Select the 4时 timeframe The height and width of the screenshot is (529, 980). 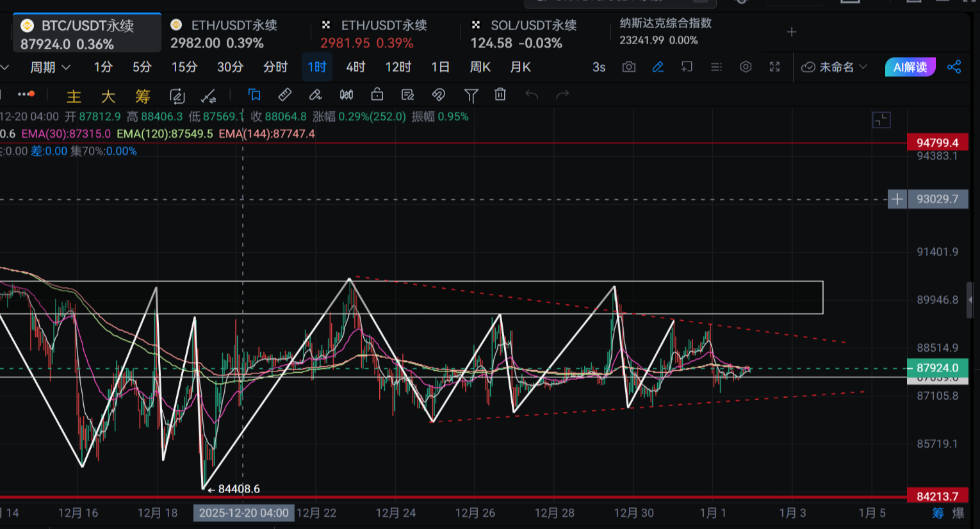356,67
